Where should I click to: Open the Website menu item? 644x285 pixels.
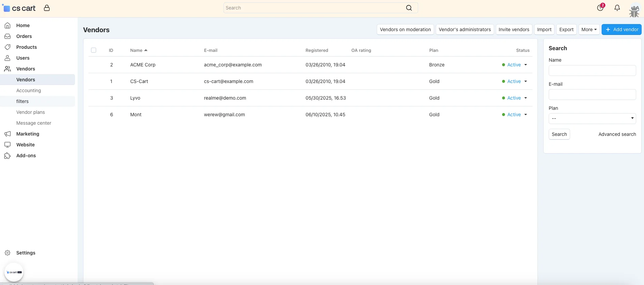25,145
